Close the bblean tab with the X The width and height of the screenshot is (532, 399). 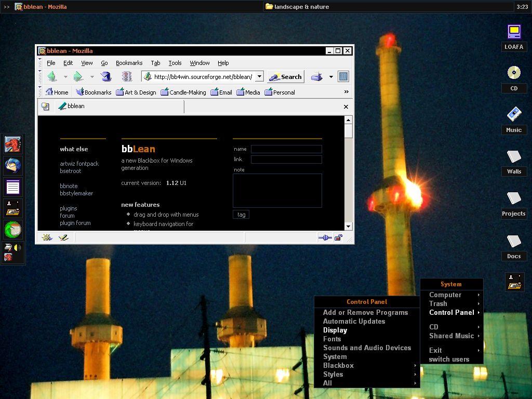point(345,107)
